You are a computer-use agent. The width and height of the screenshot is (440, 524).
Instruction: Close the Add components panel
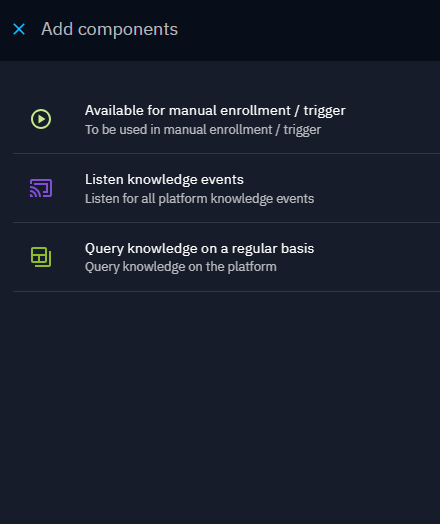[19, 29]
